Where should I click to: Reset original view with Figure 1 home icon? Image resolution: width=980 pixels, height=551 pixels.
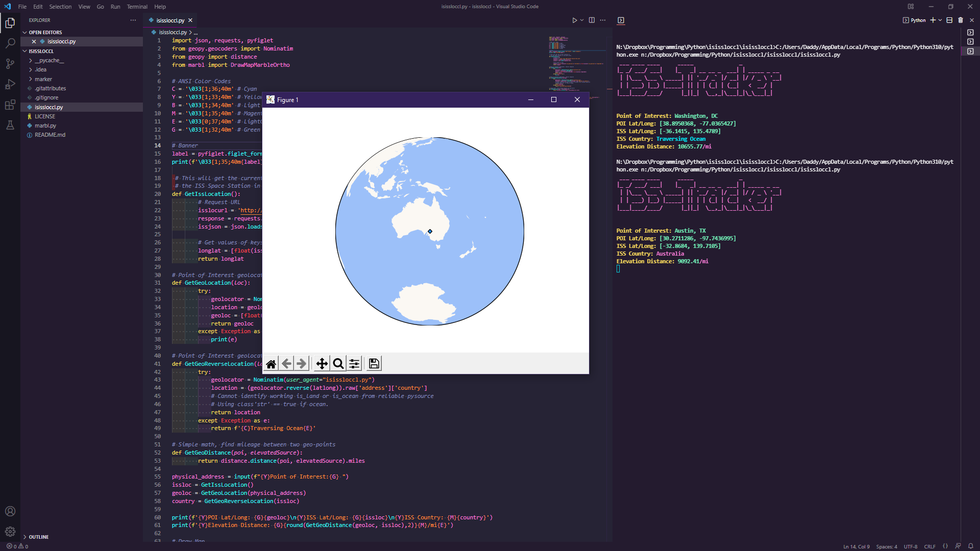tap(271, 364)
